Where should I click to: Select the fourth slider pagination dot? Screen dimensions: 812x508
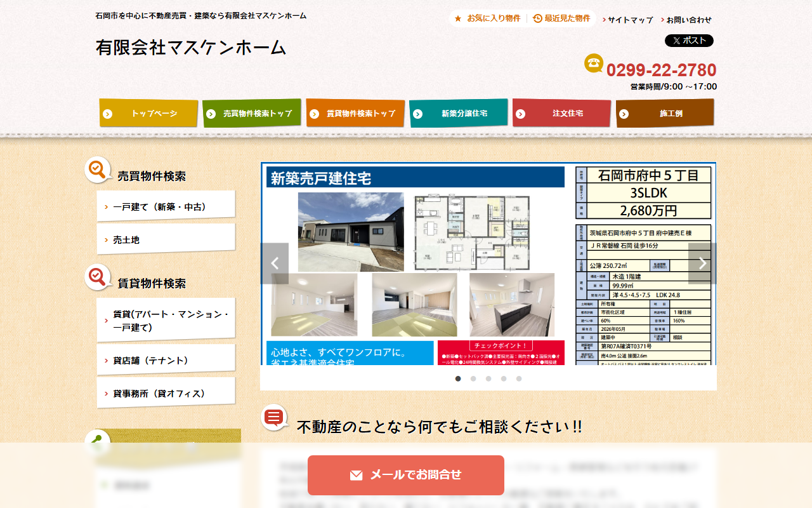tap(504, 378)
